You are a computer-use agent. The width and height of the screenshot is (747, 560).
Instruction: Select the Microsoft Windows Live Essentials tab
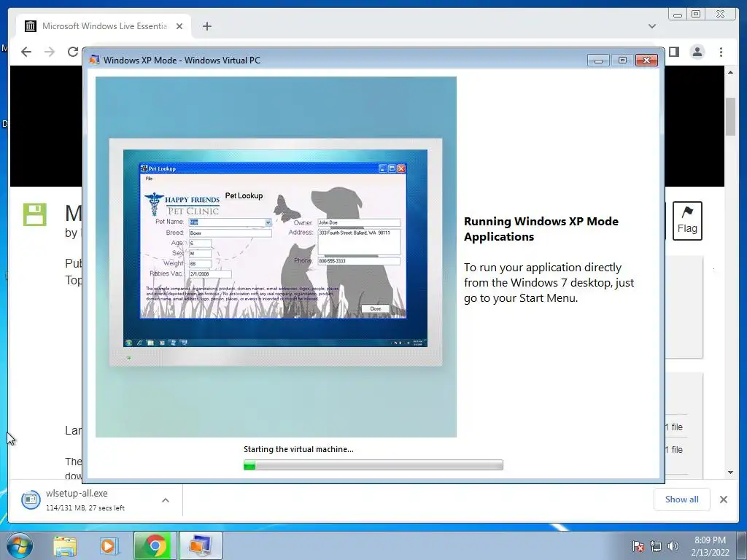(x=104, y=26)
